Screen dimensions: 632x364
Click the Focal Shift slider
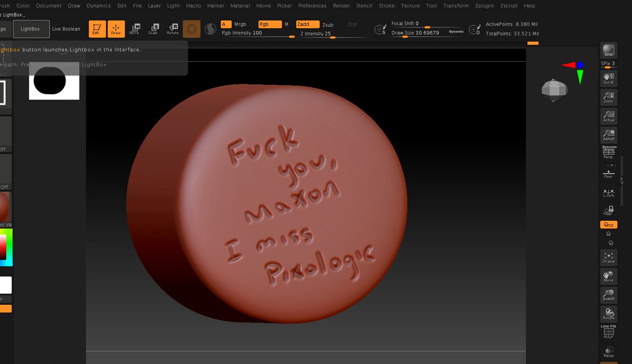(427, 24)
